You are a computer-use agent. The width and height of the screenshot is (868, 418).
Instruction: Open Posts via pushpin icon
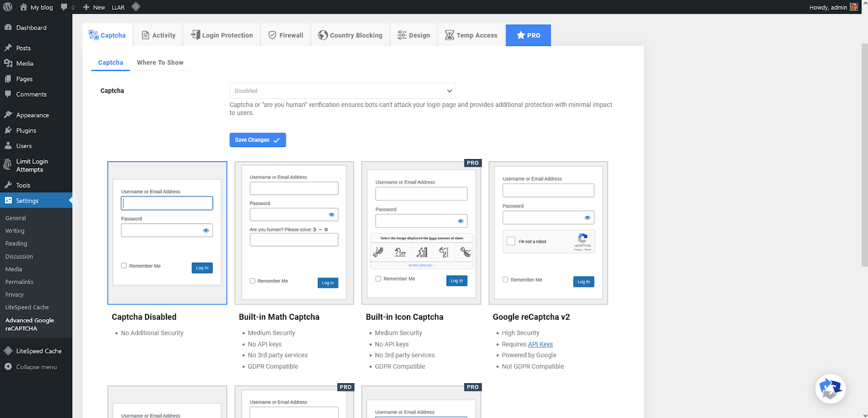click(8, 48)
